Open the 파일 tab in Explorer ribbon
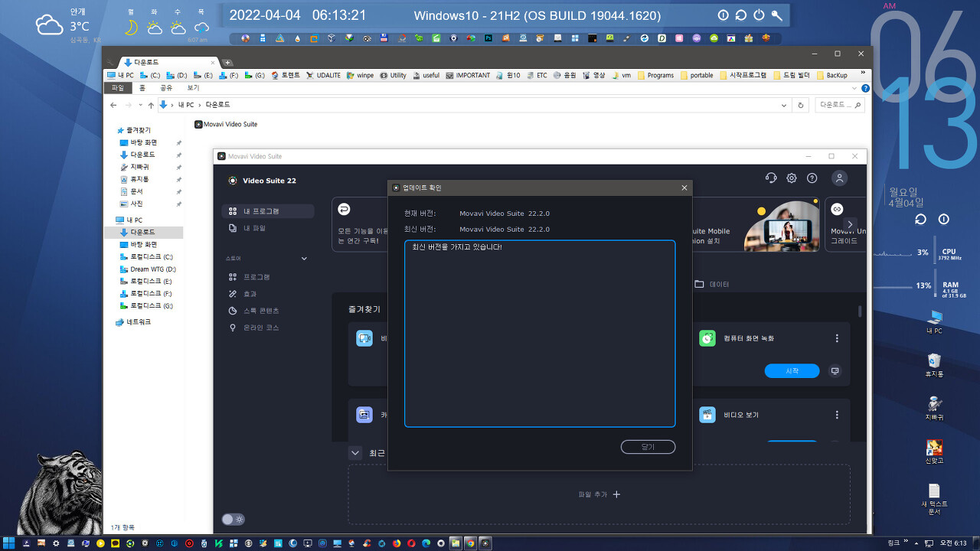 pos(118,88)
